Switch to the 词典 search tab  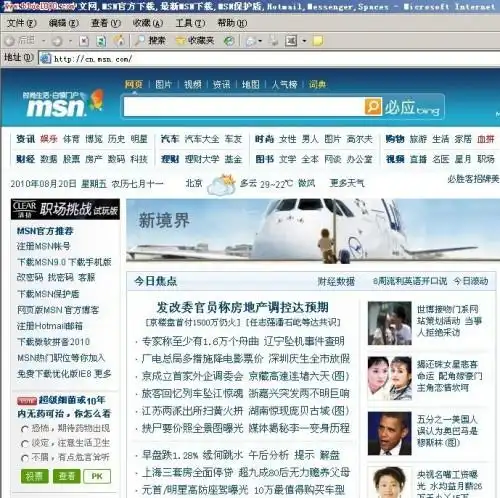point(317,84)
